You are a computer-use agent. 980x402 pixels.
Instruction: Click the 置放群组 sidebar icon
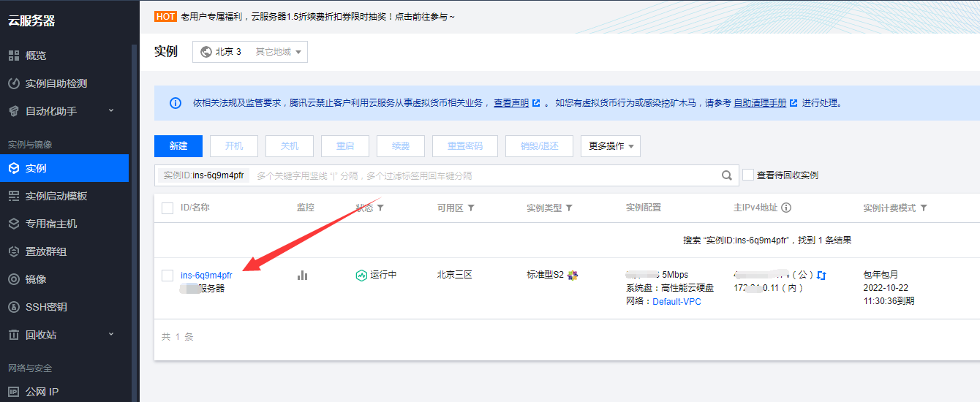coord(13,251)
